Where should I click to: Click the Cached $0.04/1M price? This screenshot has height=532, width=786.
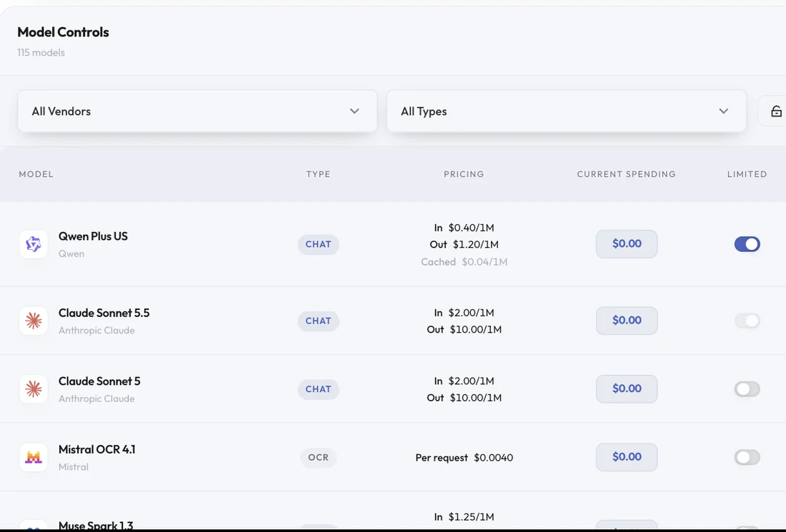[x=464, y=262]
